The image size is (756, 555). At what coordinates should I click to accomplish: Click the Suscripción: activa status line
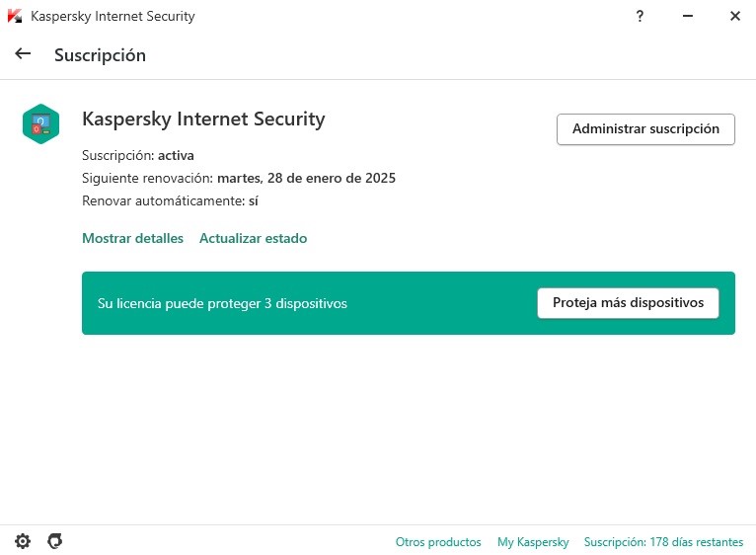coord(138,155)
